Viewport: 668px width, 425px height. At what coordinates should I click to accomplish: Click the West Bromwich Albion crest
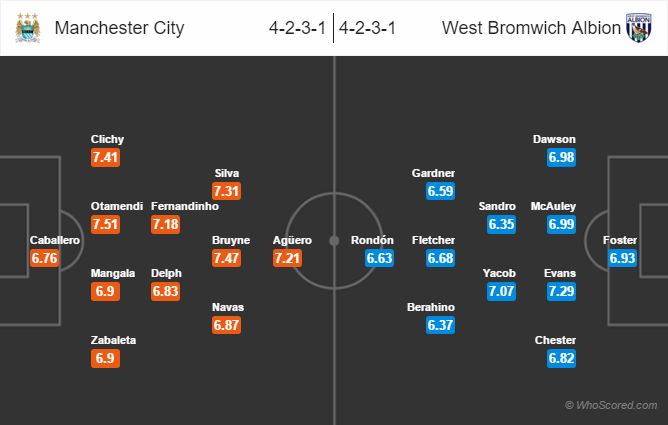click(x=640, y=28)
